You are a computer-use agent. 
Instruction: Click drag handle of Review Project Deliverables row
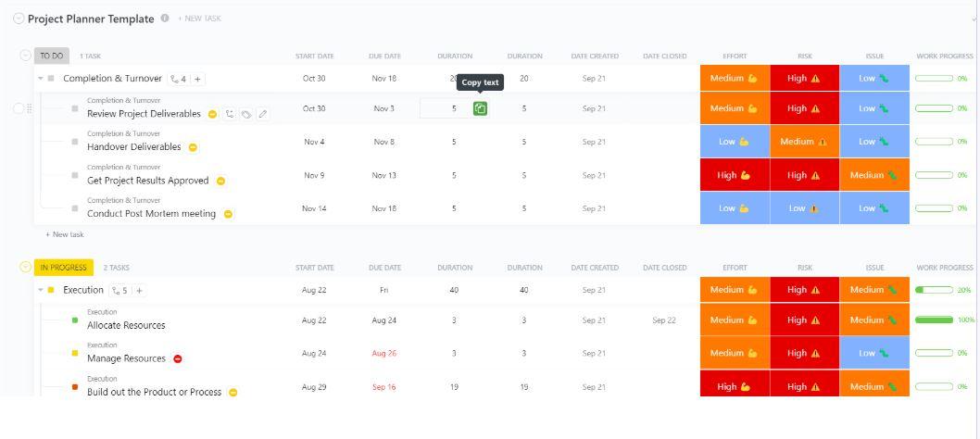point(30,108)
